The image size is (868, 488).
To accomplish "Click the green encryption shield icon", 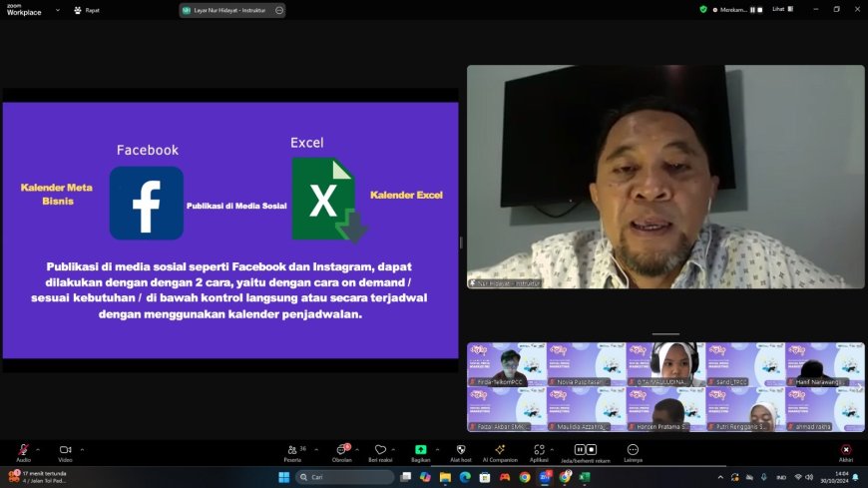I will click(703, 9).
